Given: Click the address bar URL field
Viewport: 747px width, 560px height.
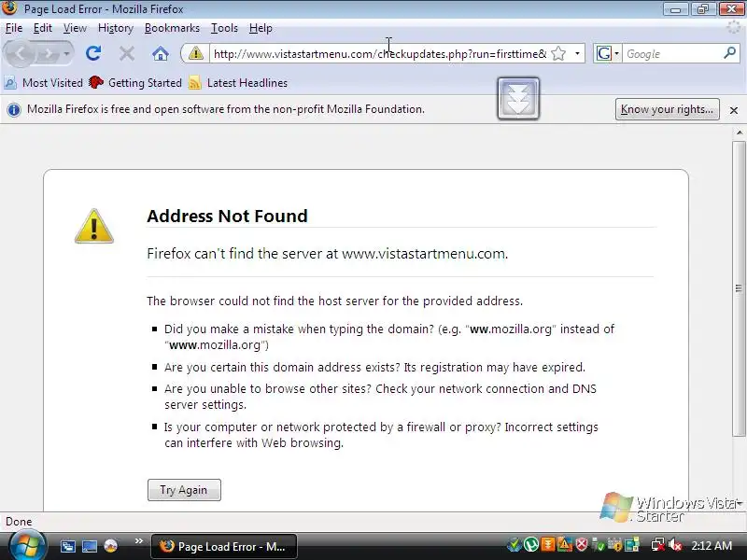Looking at the screenshot, I should [x=380, y=53].
